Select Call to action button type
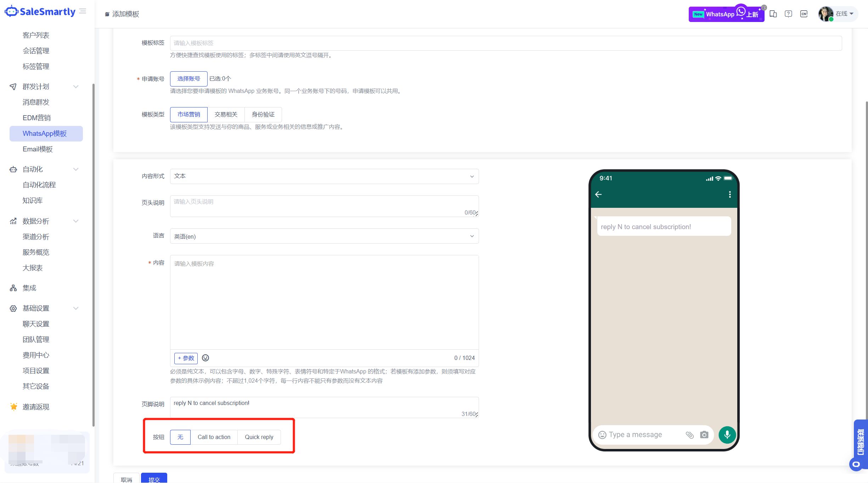This screenshot has width=868, height=483. click(x=214, y=437)
